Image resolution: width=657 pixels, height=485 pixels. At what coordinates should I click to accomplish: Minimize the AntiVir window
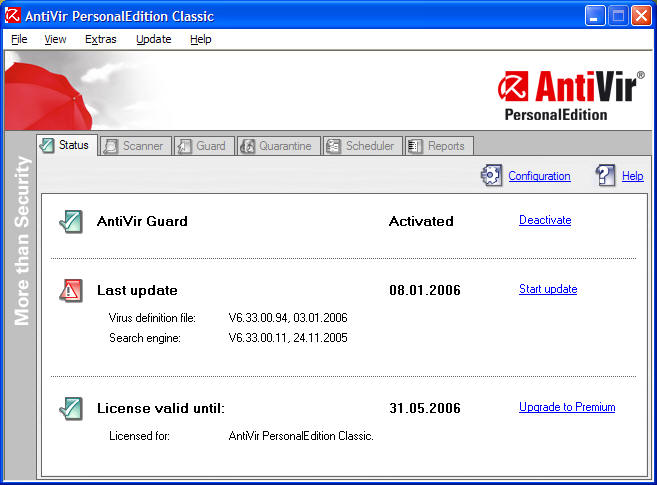point(595,16)
